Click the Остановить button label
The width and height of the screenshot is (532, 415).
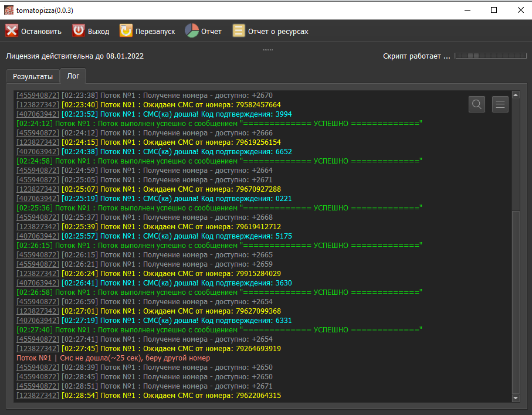(x=41, y=32)
